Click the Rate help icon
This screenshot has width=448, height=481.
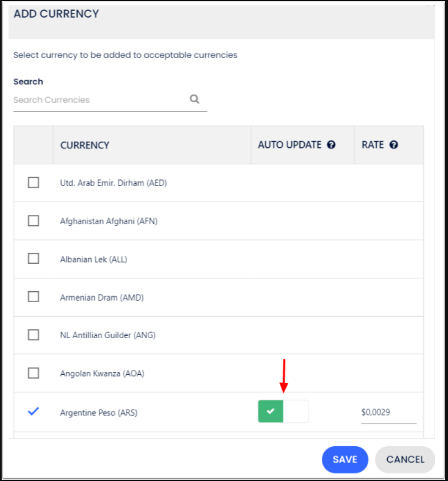[394, 145]
